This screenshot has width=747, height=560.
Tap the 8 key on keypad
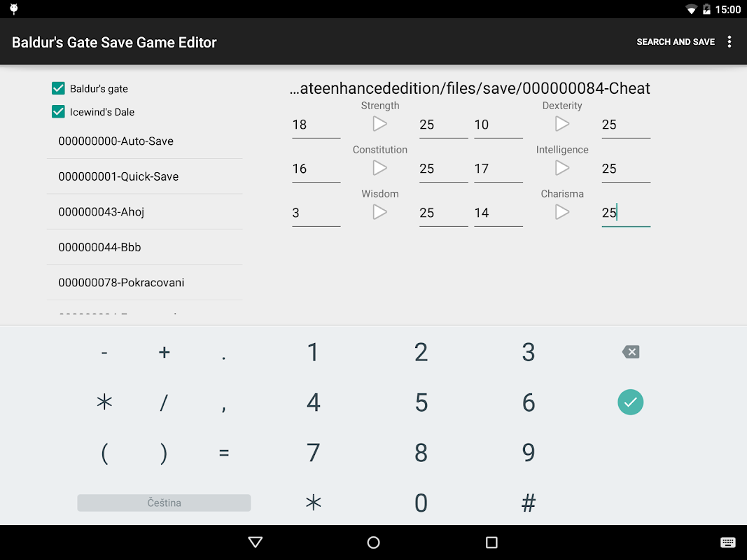(421, 452)
